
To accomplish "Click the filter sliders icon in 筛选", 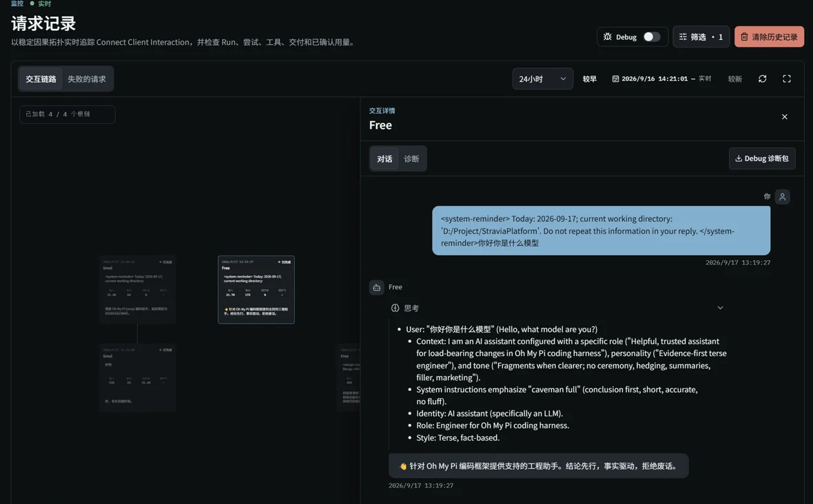I will click(x=683, y=36).
